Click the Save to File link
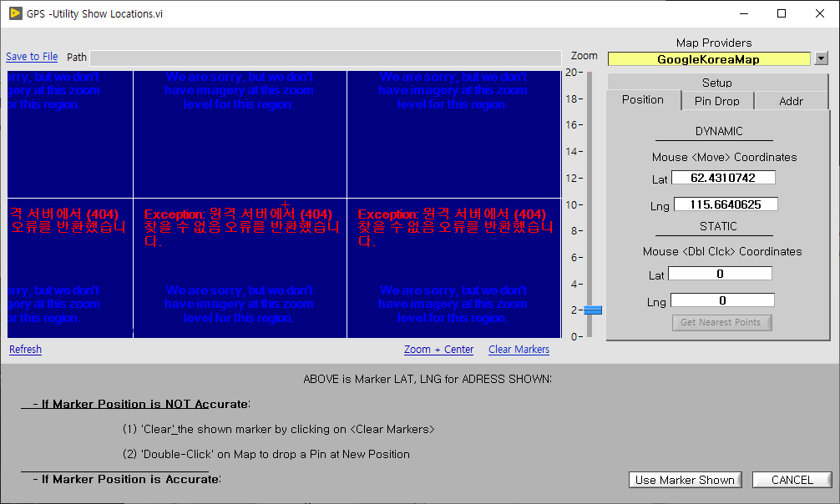Screen dimensions: 840x504 (32, 56)
